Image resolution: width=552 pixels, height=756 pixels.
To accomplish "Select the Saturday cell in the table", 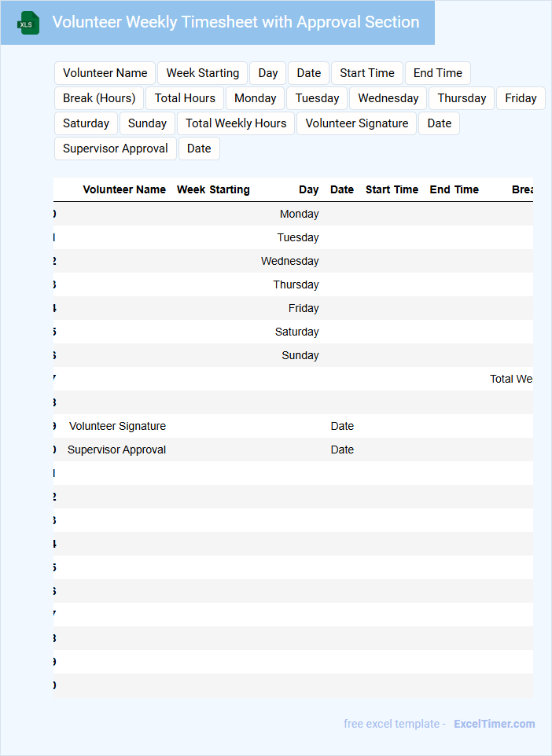I will [296, 332].
